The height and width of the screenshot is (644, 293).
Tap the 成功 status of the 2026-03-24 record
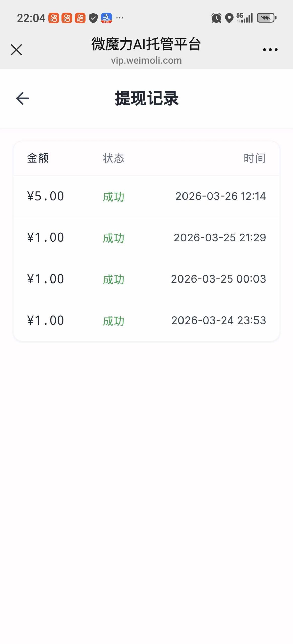pos(114,321)
